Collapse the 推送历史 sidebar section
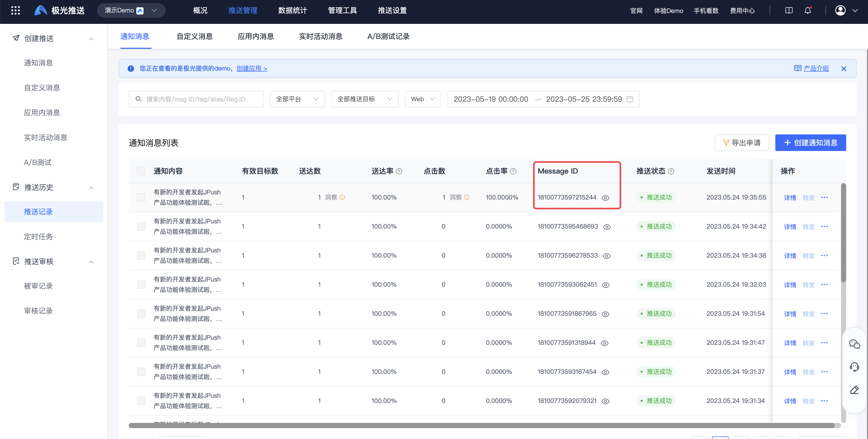The height and width of the screenshot is (439, 868). click(x=91, y=188)
